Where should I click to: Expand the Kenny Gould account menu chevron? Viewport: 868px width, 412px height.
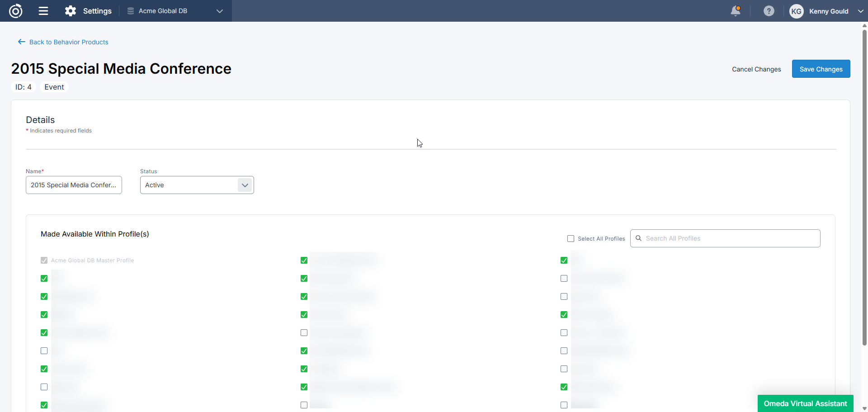pos(860,11)
